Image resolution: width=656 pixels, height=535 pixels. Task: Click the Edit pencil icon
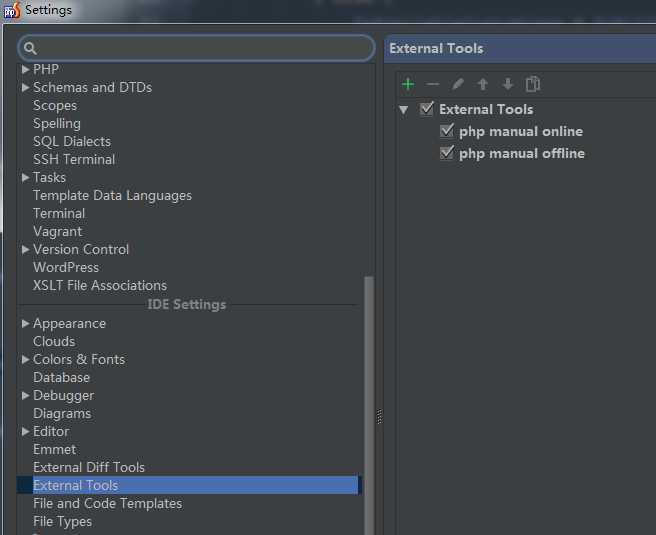pos(458,85)
